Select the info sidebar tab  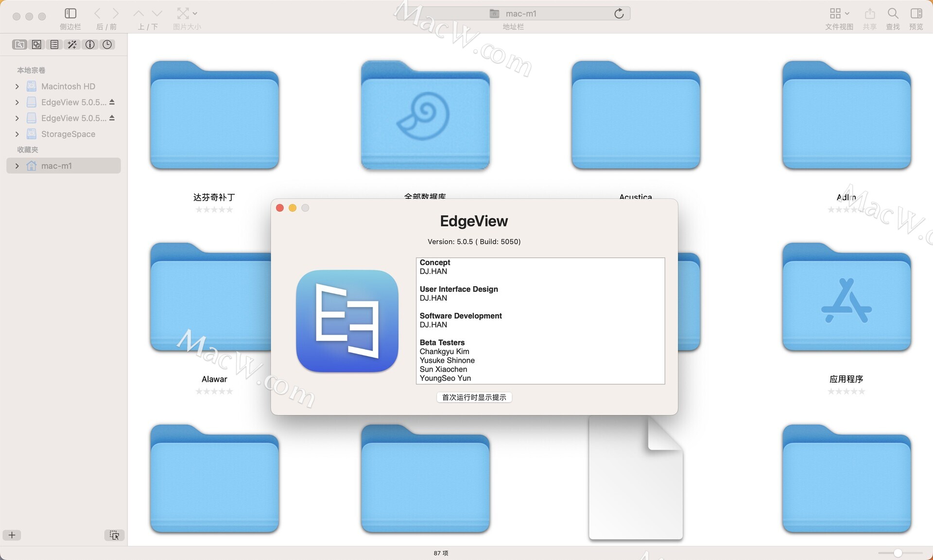tap(90, 45)
